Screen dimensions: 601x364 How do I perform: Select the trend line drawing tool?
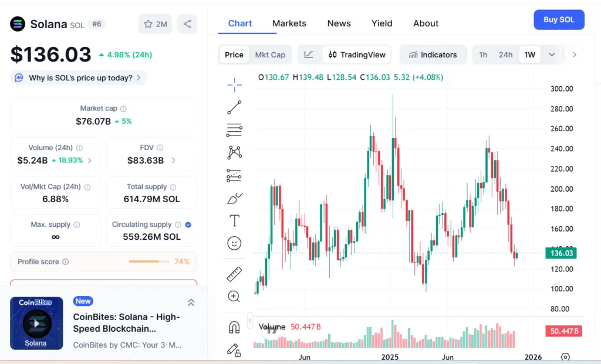coord(234,107)
